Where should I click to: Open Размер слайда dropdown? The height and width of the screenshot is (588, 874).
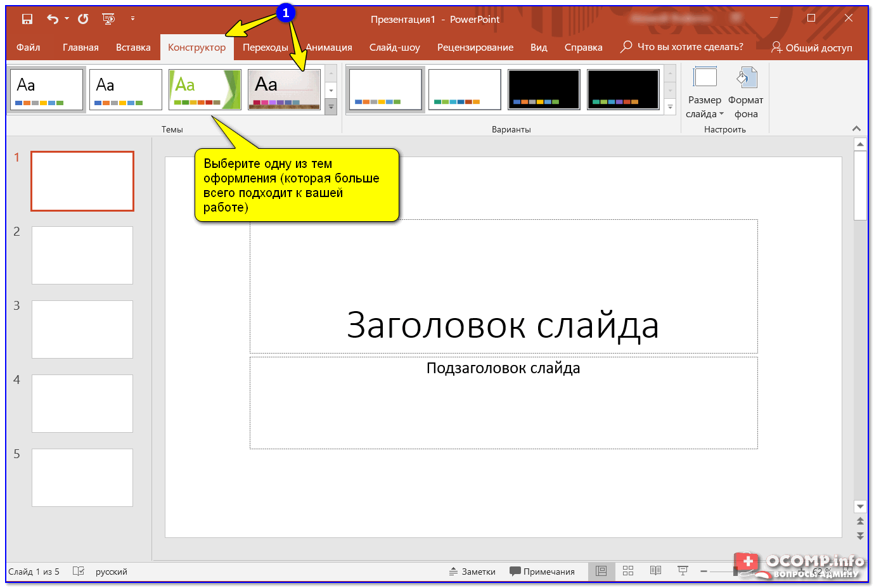(x=704, y=93)
